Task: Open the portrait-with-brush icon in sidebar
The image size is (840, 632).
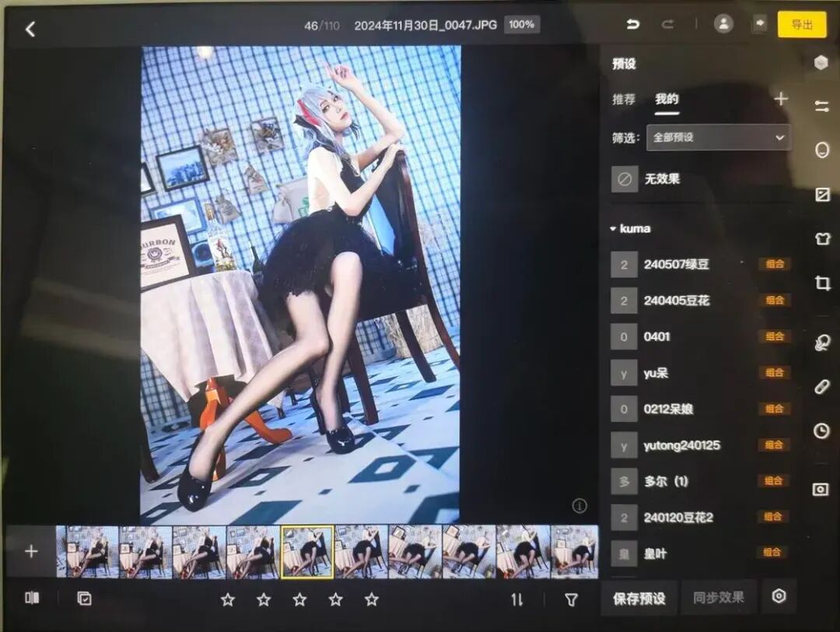Action: (x=822, y=342)
